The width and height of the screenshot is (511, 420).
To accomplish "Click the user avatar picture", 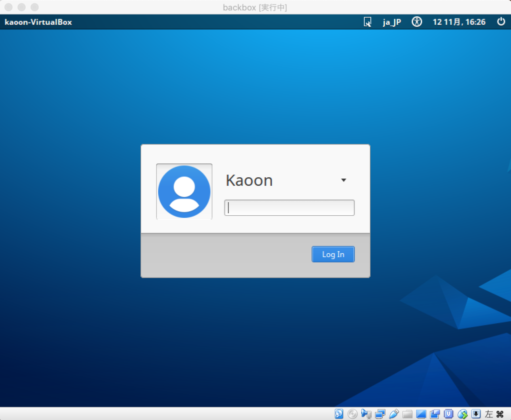I will [184, 191].
